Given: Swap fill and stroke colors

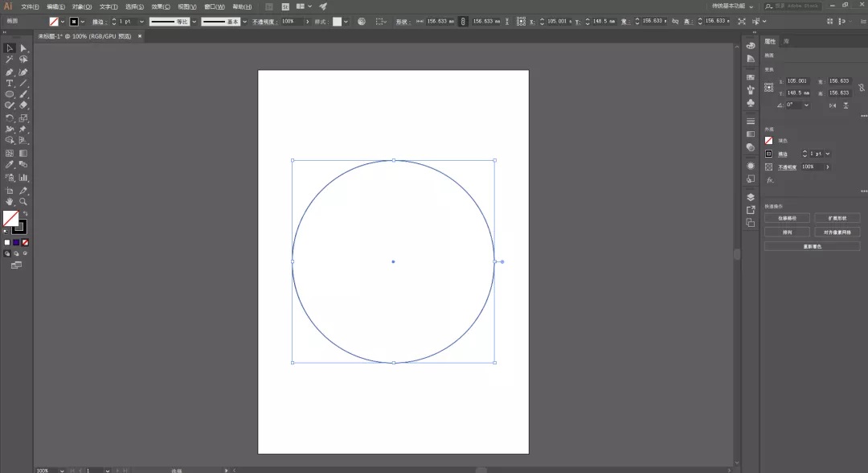Looking at the screenshot, I should point(25,213).
